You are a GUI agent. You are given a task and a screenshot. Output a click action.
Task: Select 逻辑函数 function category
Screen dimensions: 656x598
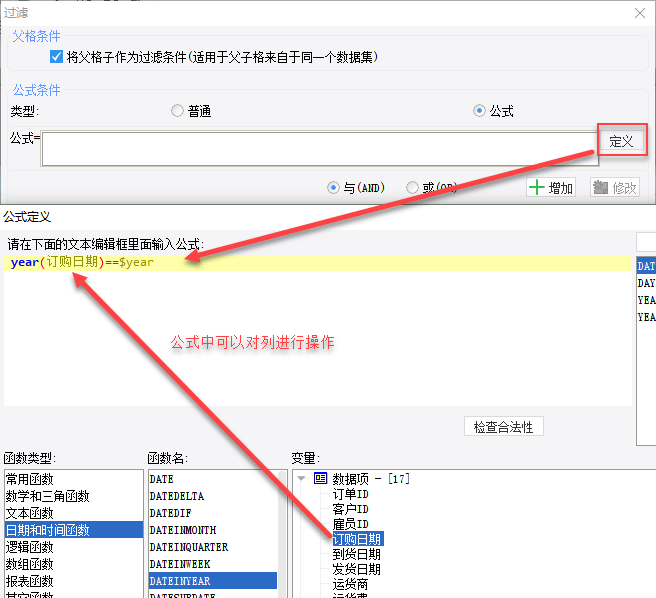click(74, 547)
